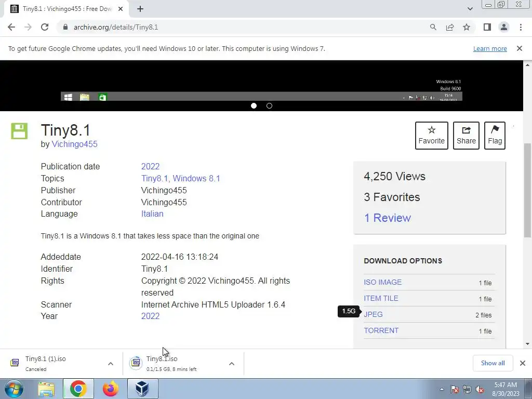Open taskbar clock and date
The height and width of the screenshot is (399, 532).
coord(506,389)
